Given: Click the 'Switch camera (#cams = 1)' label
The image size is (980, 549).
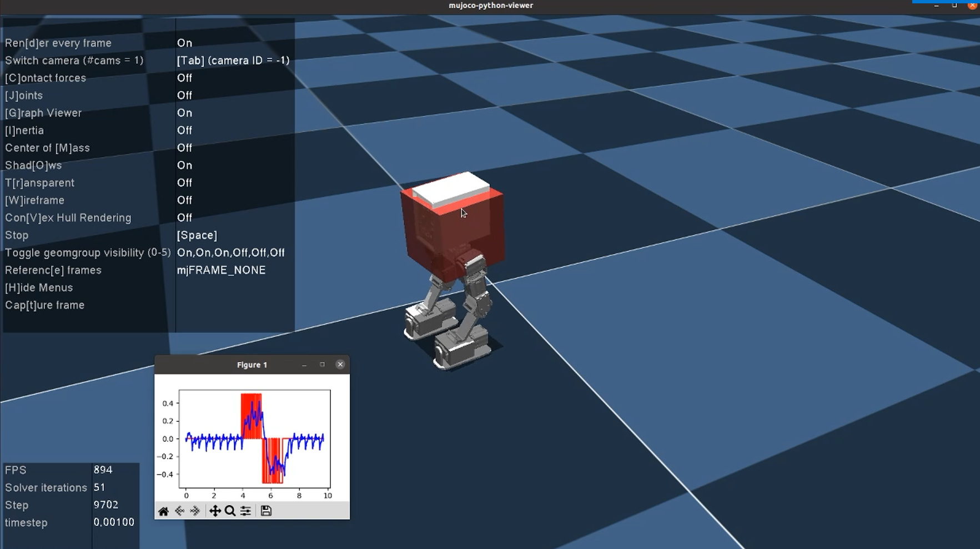Looking at the screenshot, I should click(74, 61).
